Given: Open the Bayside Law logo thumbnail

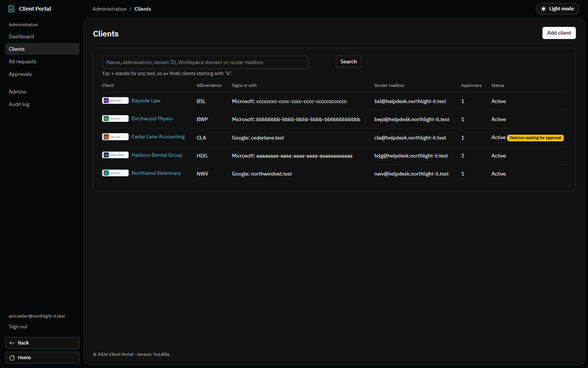Looking at the screenshot, I should point(115,100).
